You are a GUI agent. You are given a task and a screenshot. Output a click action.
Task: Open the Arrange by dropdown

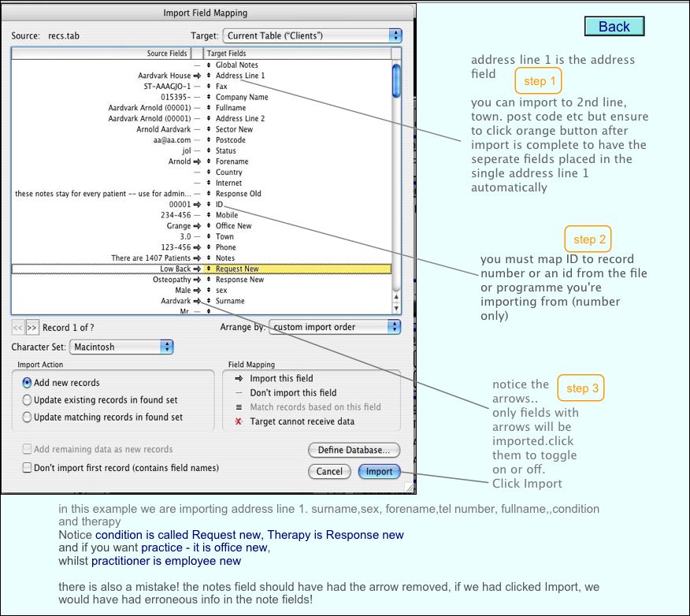(x=335, y=327)
